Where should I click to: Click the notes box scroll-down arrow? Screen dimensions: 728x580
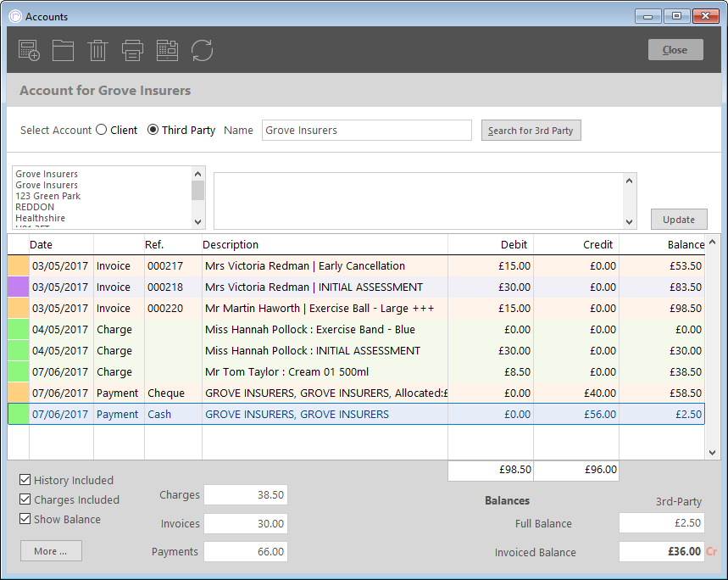629,222
